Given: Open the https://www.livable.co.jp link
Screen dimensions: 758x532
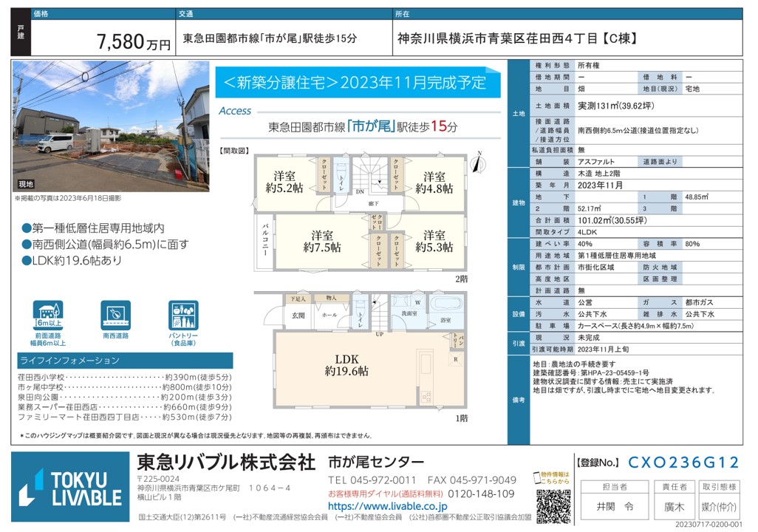Looking at the screenshot, I should coord(387,506).
